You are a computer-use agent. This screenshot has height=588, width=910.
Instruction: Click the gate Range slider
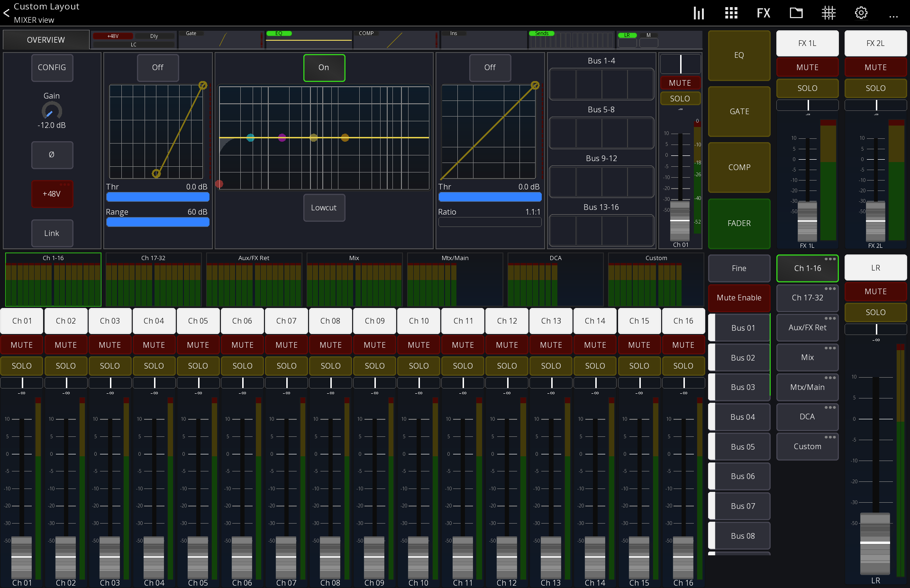coord(158,222)
